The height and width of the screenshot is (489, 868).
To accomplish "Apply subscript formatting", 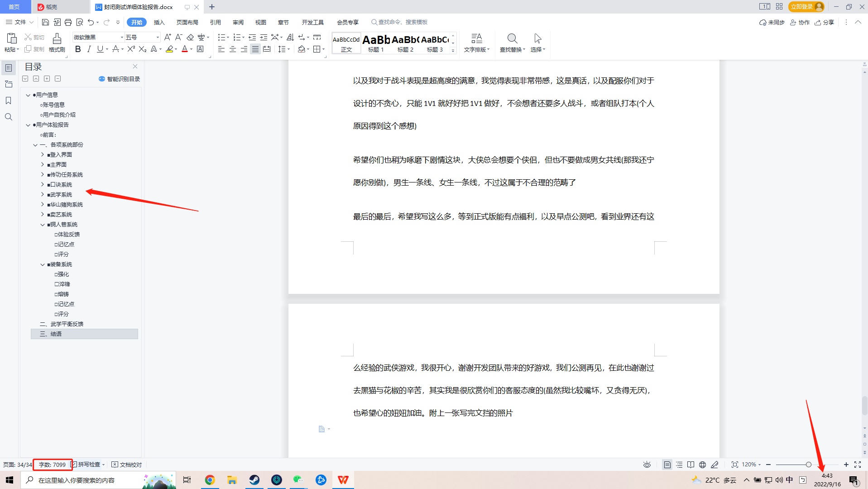I will pos(143,49).
